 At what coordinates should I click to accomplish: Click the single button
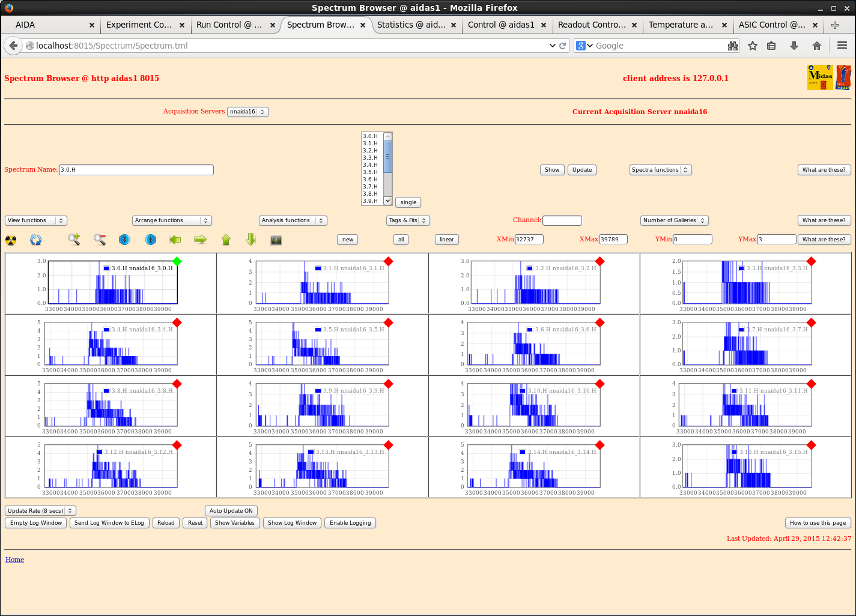tap(408, 202)
